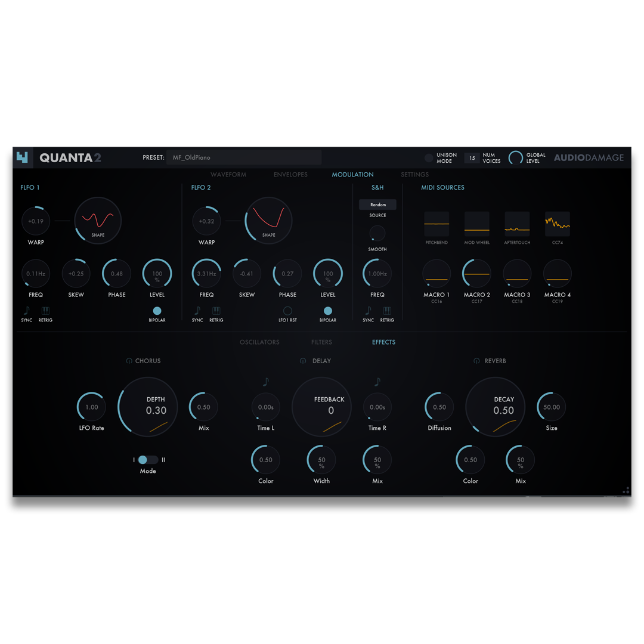The image size is (644, 644).
Task: Enable Bipolar on FLFO 1
Action: (x=157, y=311)
